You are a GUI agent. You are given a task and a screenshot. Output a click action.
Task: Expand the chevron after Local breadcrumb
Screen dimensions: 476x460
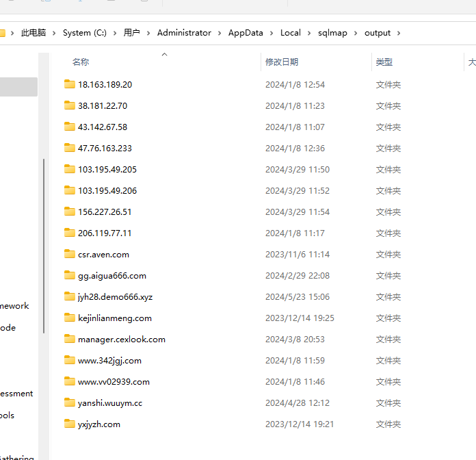click(x=309, y=33)
